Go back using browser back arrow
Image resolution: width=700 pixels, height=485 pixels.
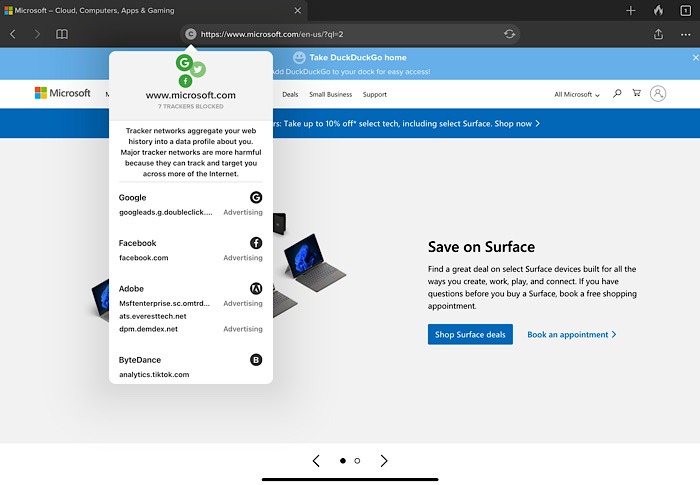(13, 34)
